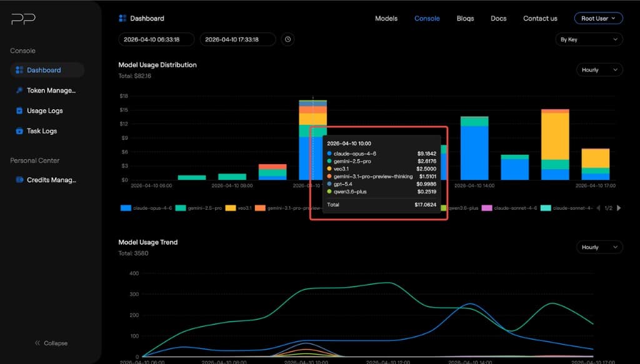Click the claude-opus-4-6 tooltip row
640x364 pixels.
(x=382, y=154)
